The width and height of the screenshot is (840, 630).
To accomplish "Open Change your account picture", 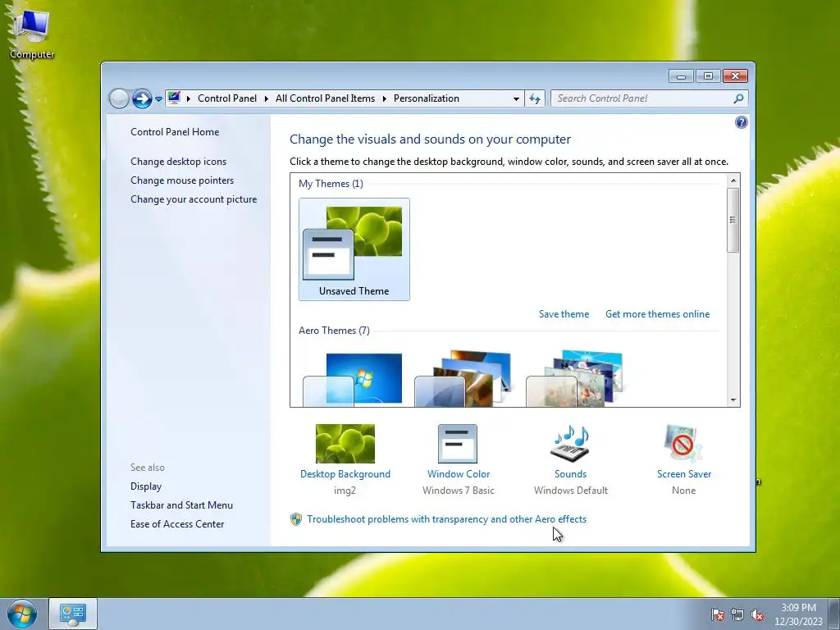I will pyautogui.click(x=194, y=199).
